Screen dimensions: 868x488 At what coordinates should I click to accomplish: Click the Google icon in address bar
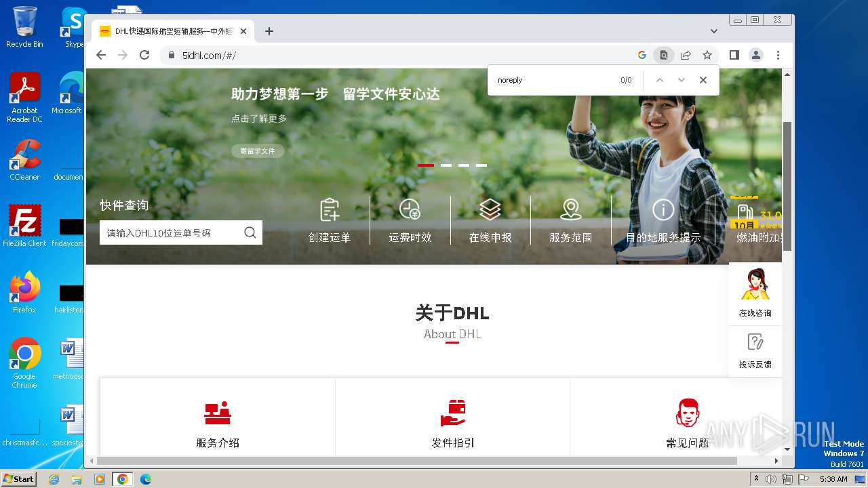tap(642, 55)
